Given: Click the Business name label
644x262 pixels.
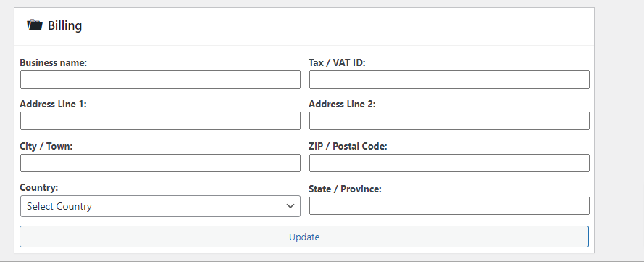Looking at the screenshot, I should (x=54, y=62).
